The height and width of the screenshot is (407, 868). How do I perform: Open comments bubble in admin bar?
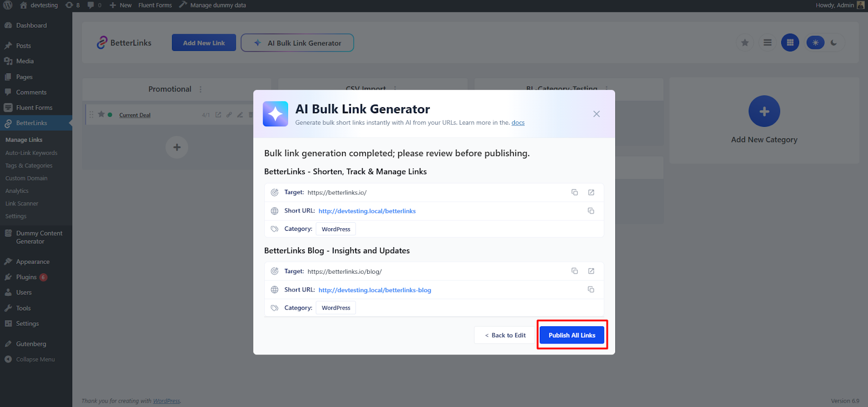coord(94,5)
